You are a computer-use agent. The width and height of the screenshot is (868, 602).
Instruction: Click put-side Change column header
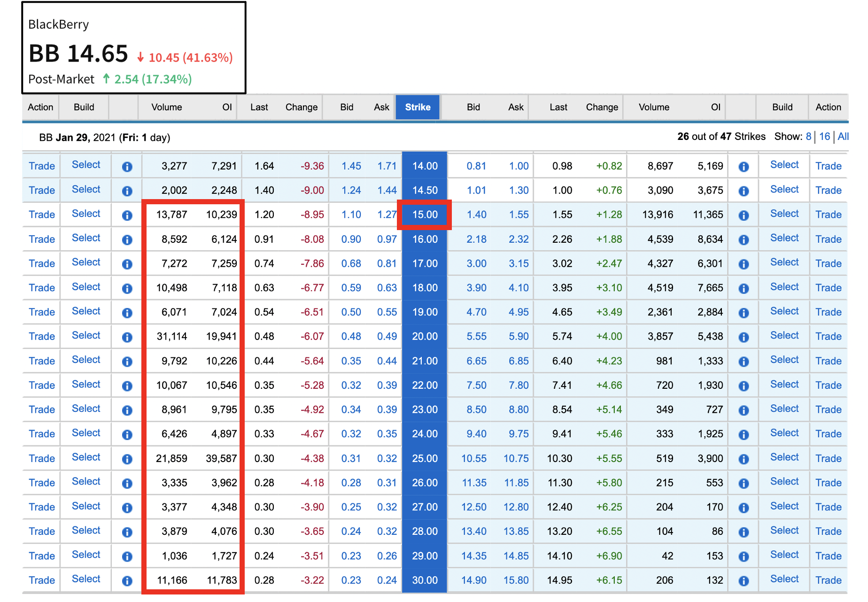pos(602,107)
